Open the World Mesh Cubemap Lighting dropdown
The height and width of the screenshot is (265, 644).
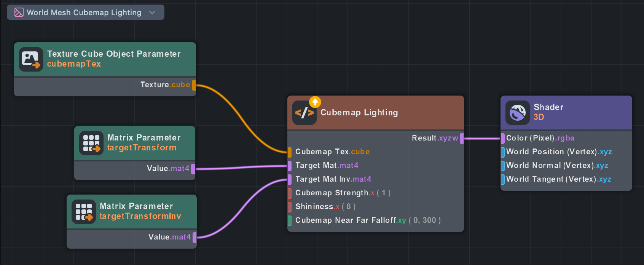[152, 13]
